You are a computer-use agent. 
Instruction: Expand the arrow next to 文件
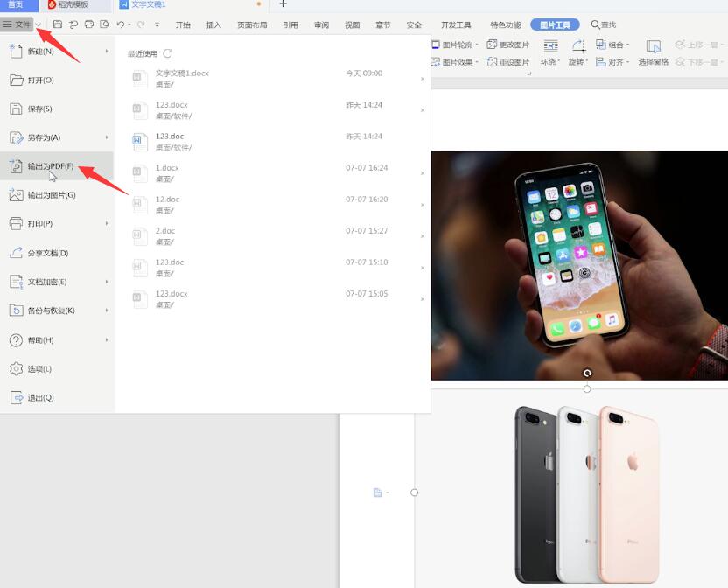[39, 24]
